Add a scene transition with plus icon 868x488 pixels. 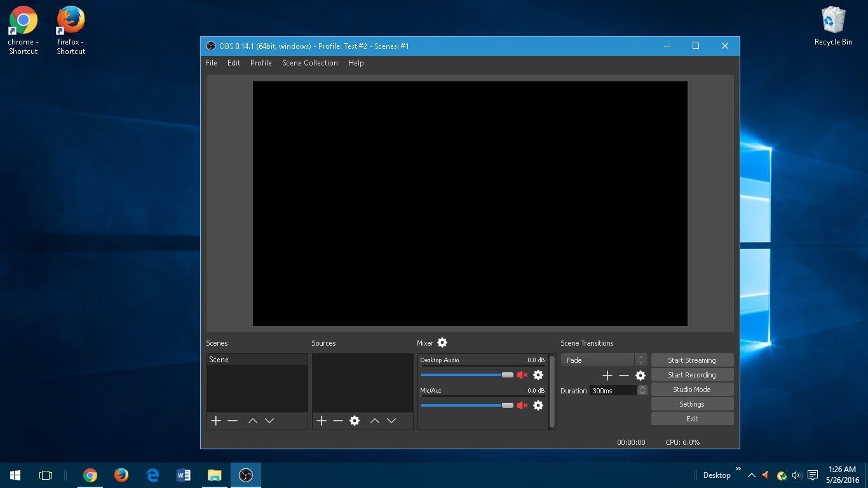pos(607,376)
